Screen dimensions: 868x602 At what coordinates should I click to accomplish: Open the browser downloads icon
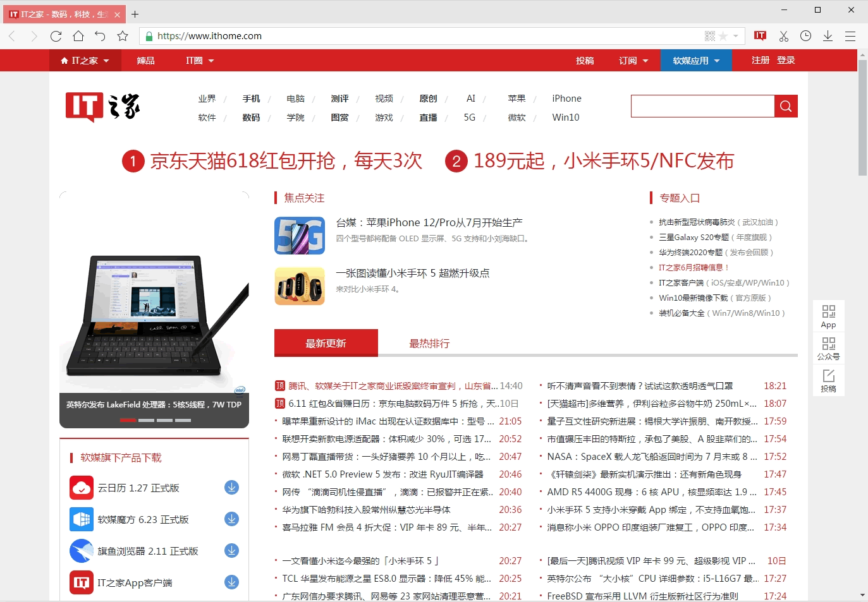828,36
